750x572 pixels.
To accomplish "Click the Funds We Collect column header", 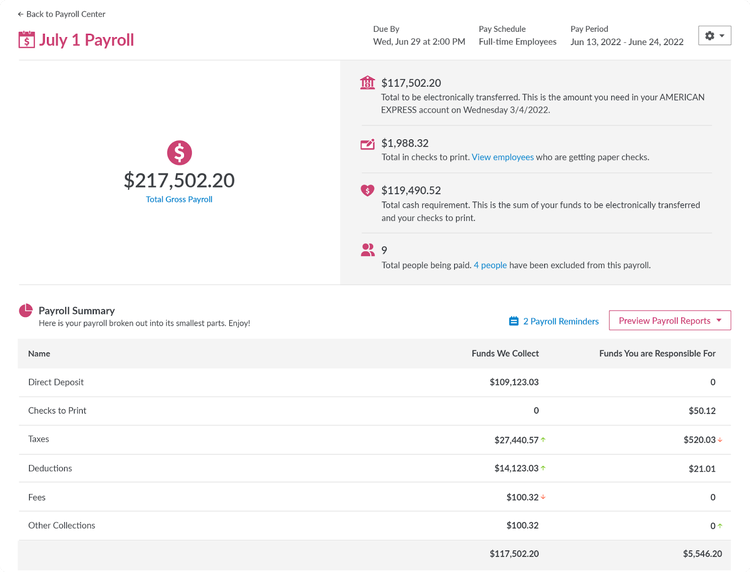I will (x=505, y=353).
